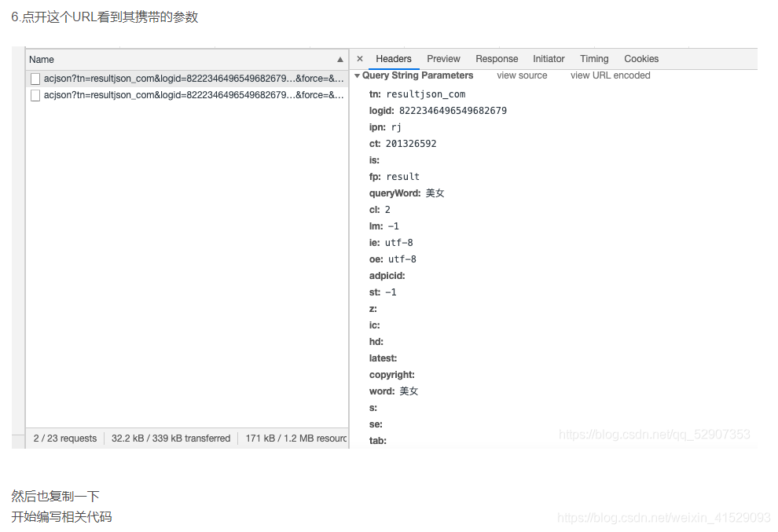This screenshot has width=778, height=532.
Task: Open the Timing tab
Action: (594, 59)
